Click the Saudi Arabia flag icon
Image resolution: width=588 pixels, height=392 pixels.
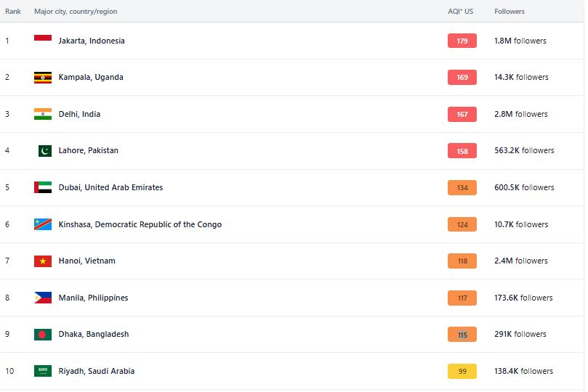43,371
